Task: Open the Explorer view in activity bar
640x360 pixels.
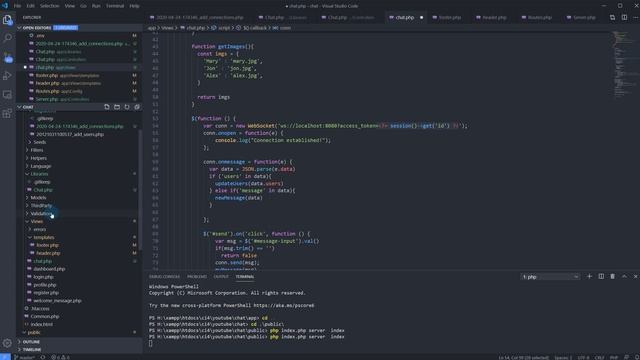Action: (x=7, y=20)
